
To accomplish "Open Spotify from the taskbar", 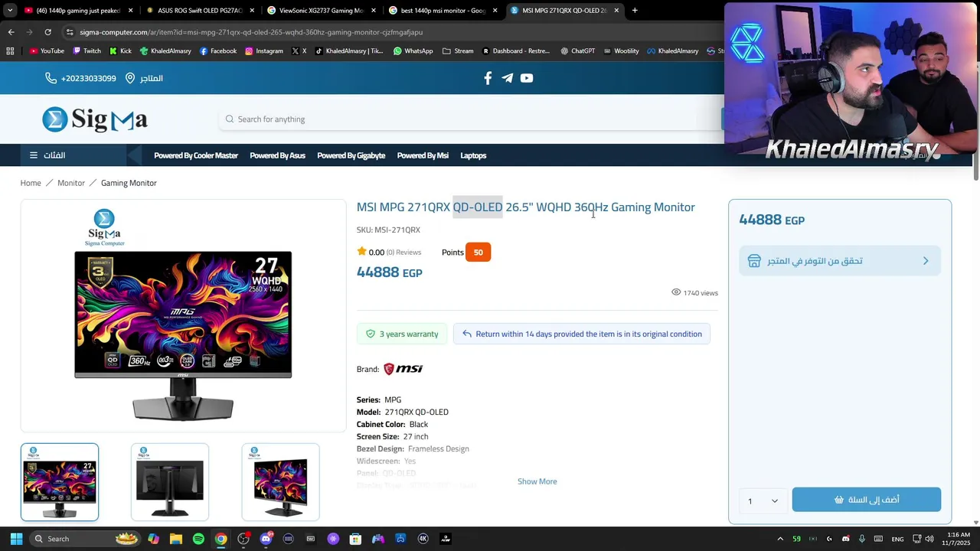I will 198,539.
